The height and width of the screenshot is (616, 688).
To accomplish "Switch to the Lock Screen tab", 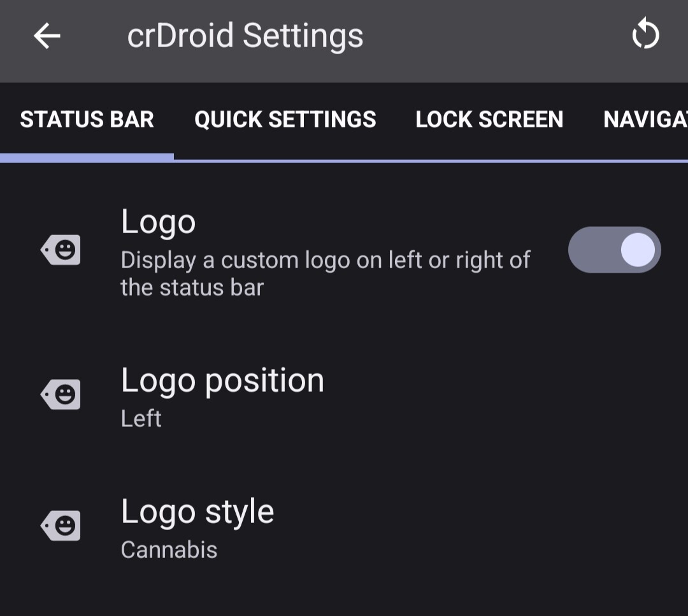I will pos(489,119).
